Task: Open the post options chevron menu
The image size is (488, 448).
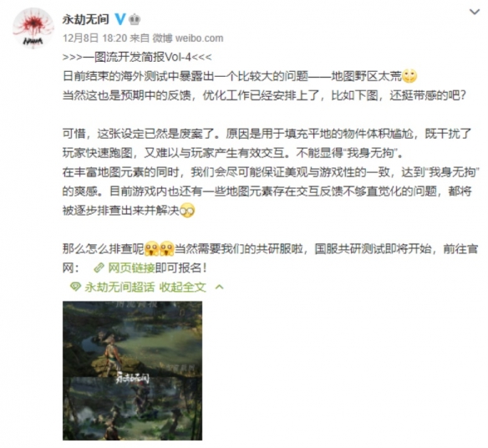Action: [x=475, y=13]
